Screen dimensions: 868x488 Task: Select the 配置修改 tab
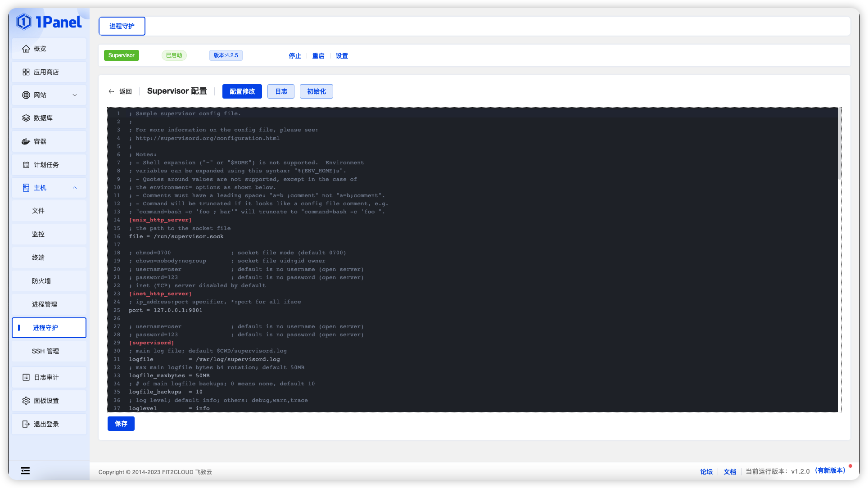tap(242, 91)
